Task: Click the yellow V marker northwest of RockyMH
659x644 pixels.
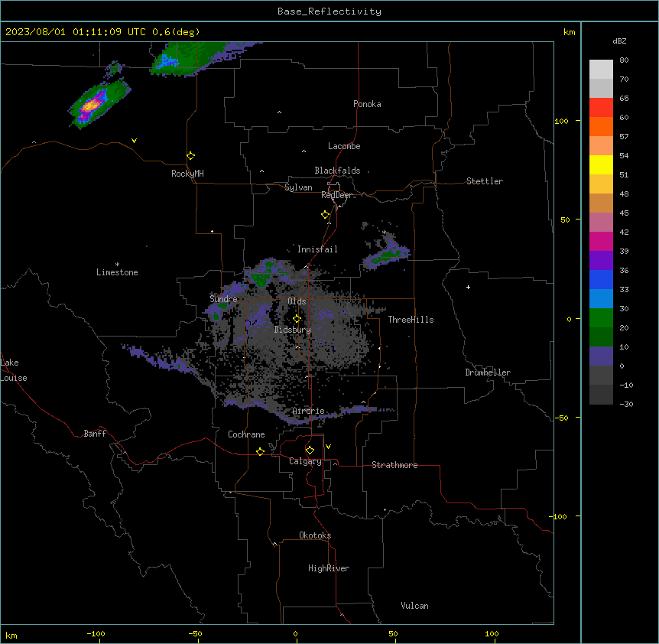Action: coord(134,141)
